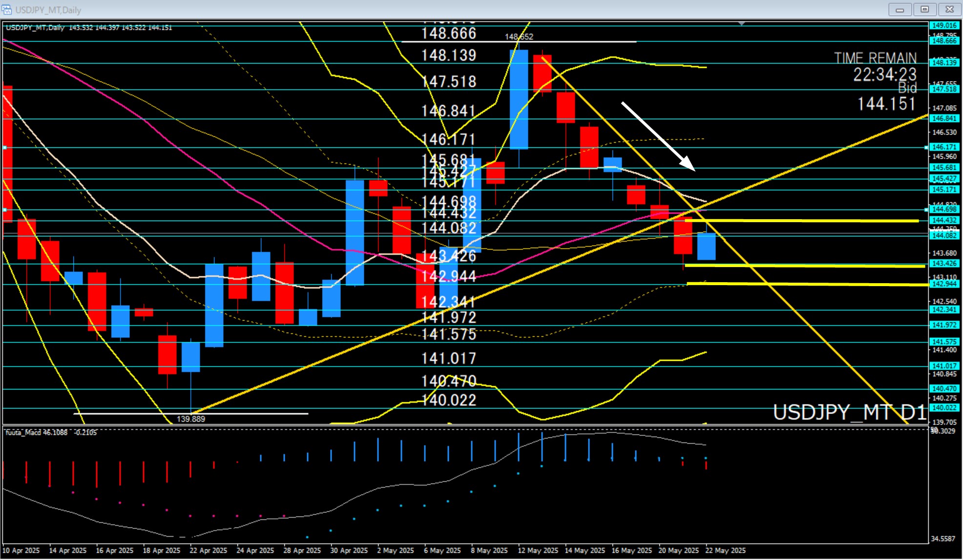Click the large 140.022 level label on chart
This screenshot has width=963, height=560.
[x=449, y=400]
